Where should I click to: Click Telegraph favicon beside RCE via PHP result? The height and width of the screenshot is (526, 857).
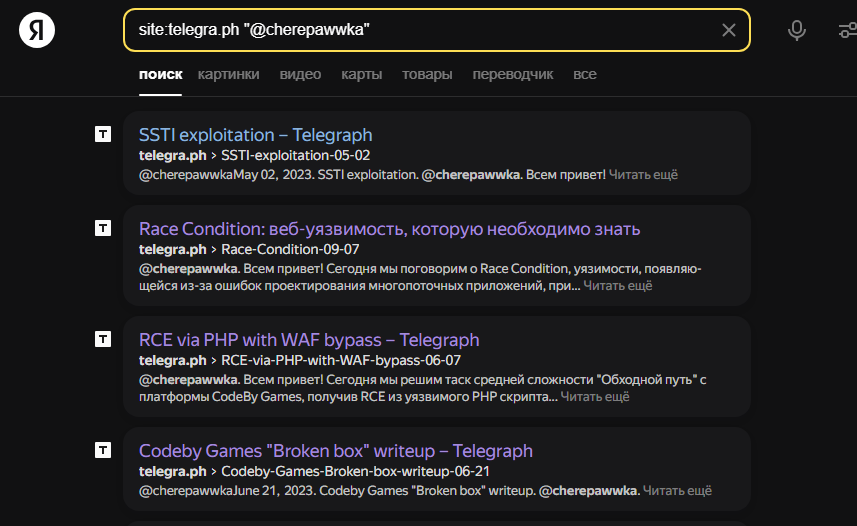[x=103, y=339]
